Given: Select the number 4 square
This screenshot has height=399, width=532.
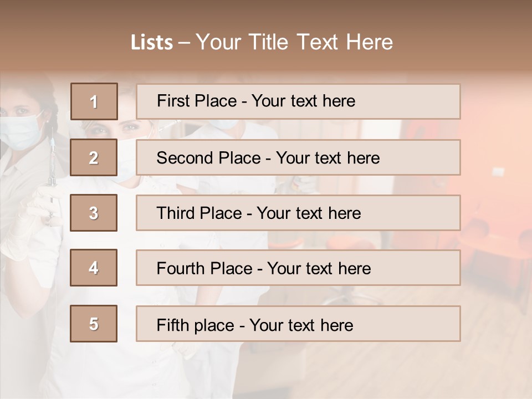Looking at the screenshot, I should (94, 268).
